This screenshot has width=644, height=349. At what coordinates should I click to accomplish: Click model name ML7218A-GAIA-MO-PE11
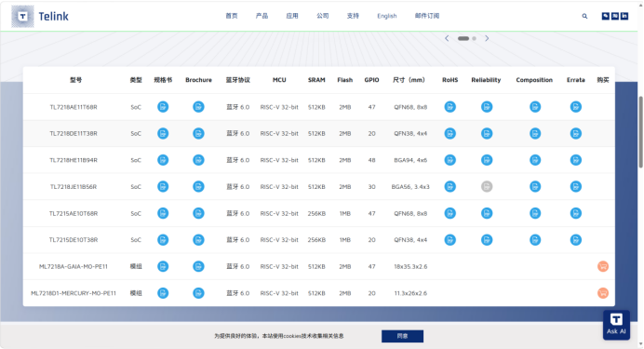click(74, 266)
